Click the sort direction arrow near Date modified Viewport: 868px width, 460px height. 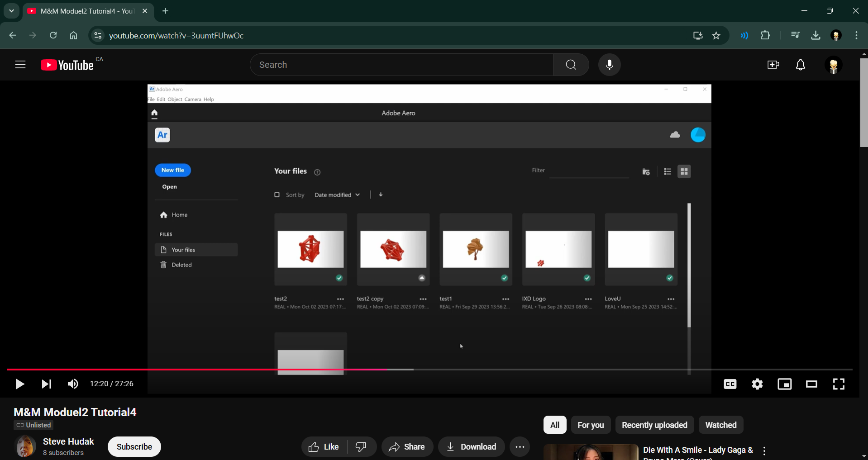[x=381, y=194]
